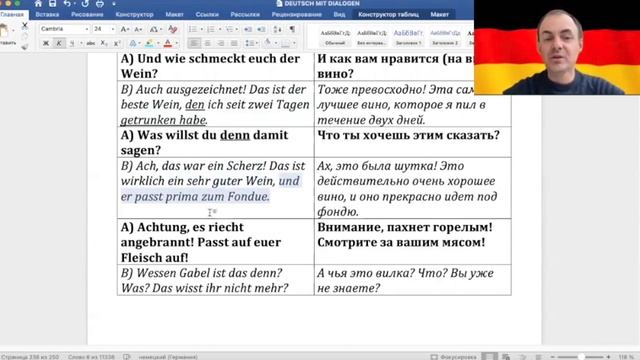This screenshot has height=360, width=640.
Task: Apply the red font color
Action: 168,43
